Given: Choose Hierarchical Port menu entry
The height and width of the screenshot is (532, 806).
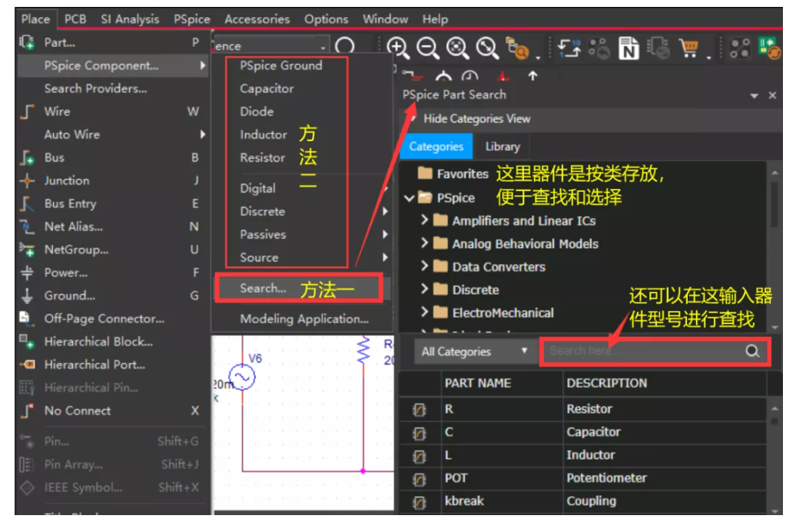Looking at the screenshot, I should (111, 365).
